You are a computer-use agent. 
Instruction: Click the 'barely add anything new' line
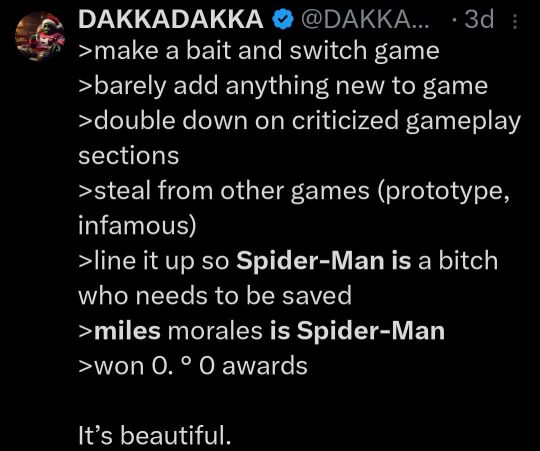tap(283, 87)
